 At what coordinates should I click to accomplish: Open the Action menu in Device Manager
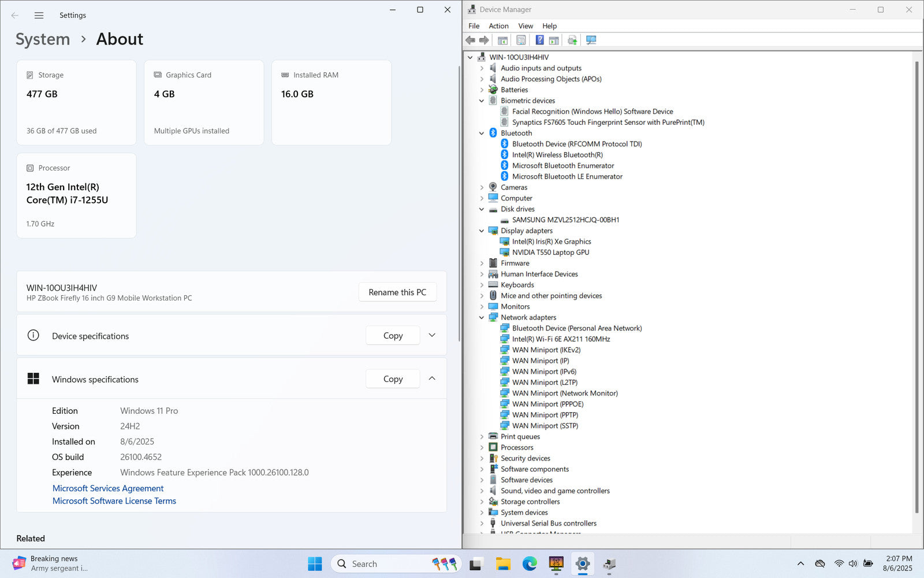pos(498,26)
